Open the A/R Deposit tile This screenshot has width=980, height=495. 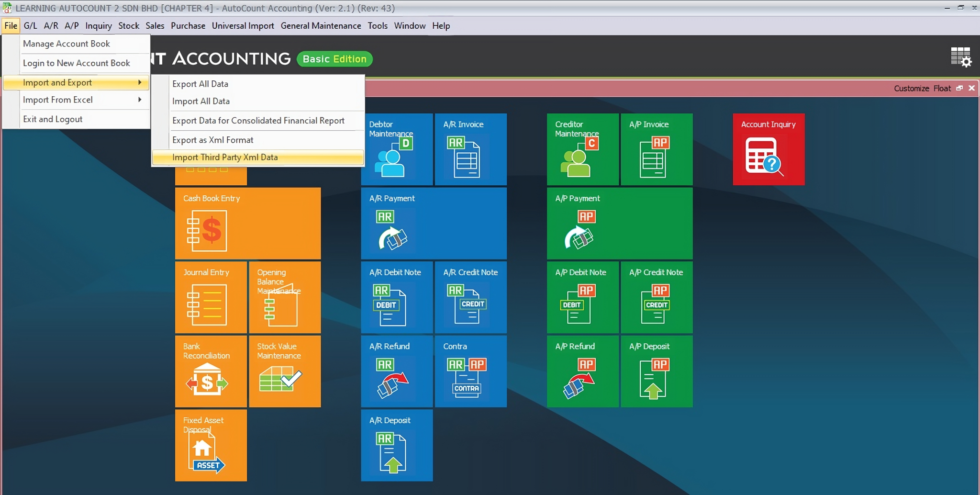click(x=397, y=445)
